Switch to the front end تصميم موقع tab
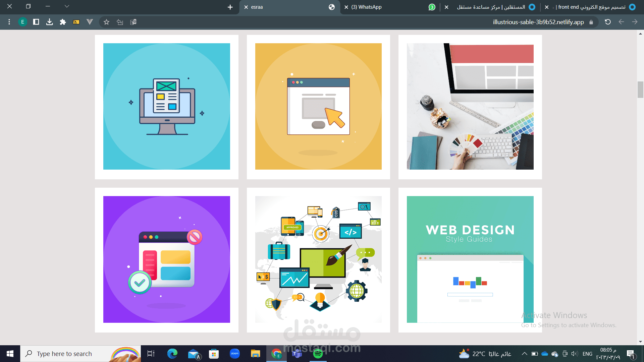The width and height of the screenshot is (644, 362). click(x=591, y=7)
